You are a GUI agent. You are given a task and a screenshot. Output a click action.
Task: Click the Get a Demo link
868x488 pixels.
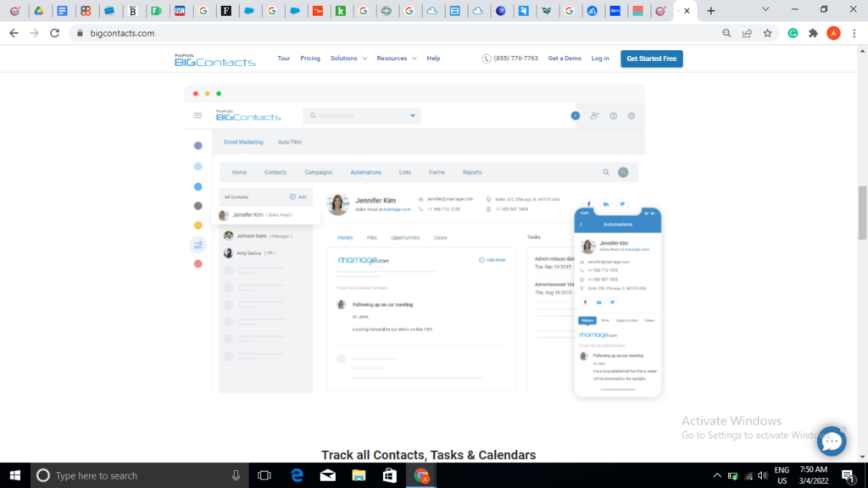coord(565,58)
